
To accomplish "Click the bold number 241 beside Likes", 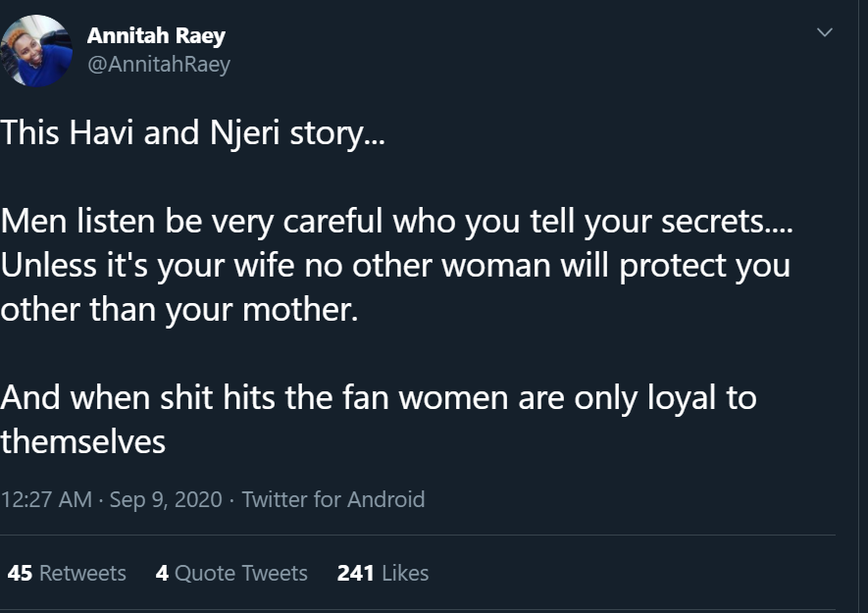I will click(355, 573).
